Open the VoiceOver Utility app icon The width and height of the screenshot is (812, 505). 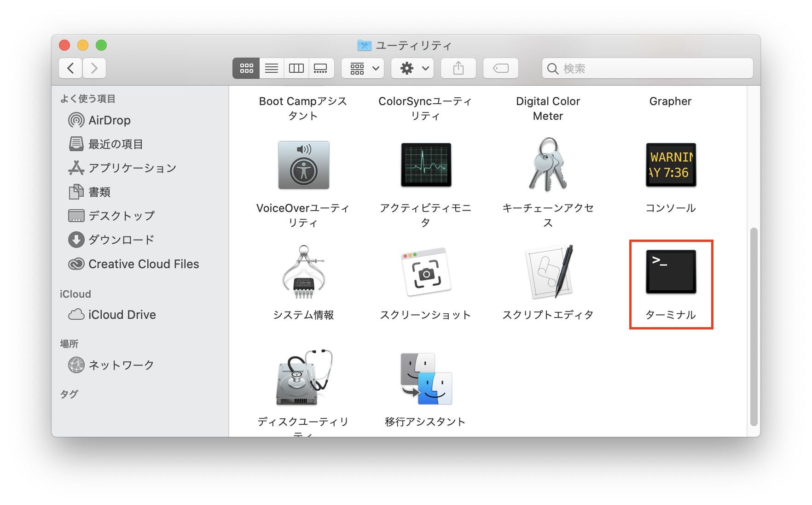coord(304,165)
